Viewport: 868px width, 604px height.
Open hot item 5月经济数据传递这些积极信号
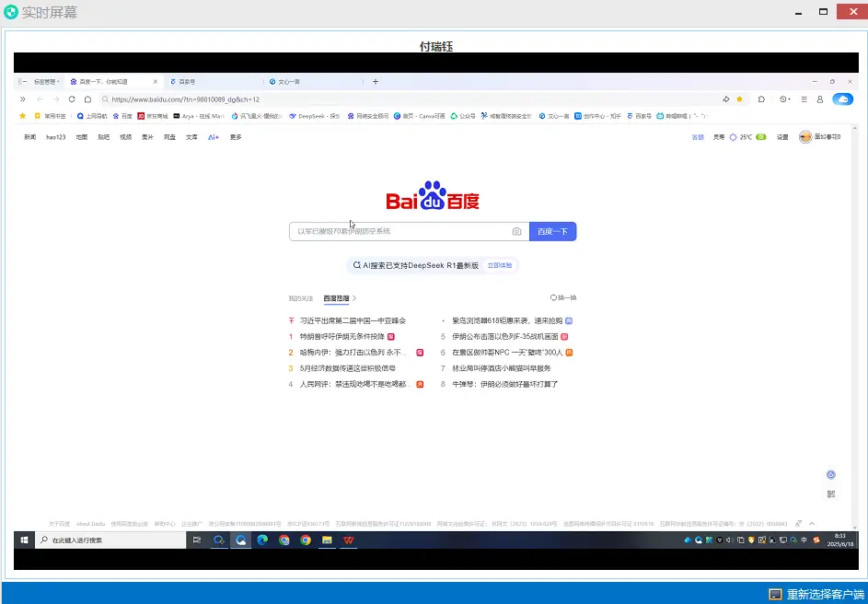tap(348, 368)
